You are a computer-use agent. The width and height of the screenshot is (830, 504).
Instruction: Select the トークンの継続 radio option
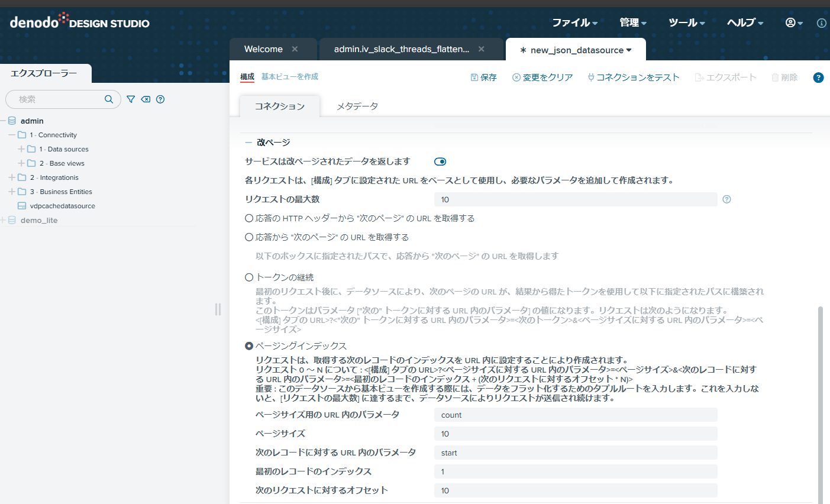point(248,277)
